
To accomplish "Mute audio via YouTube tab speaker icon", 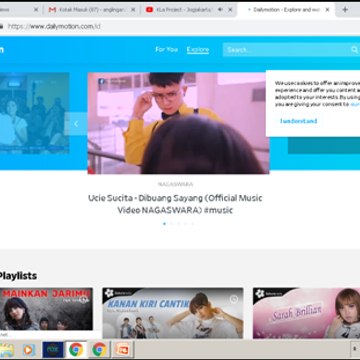I will [x=220, y=10].
